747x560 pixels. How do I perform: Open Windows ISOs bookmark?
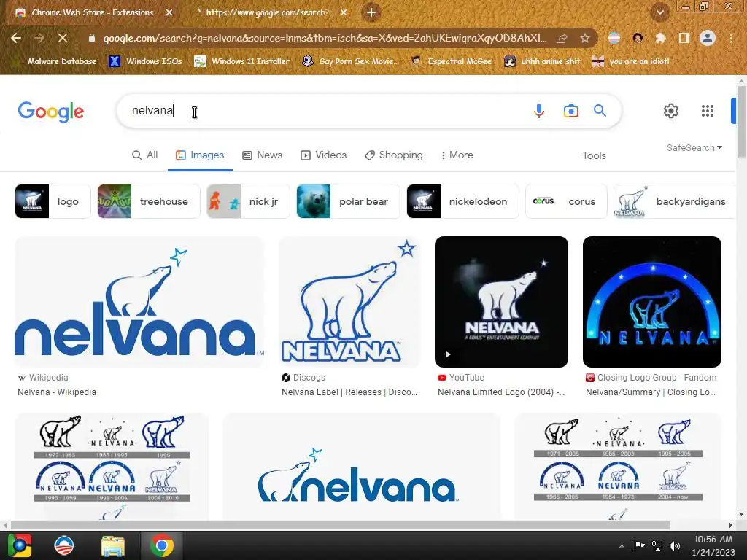click(145, 61)
